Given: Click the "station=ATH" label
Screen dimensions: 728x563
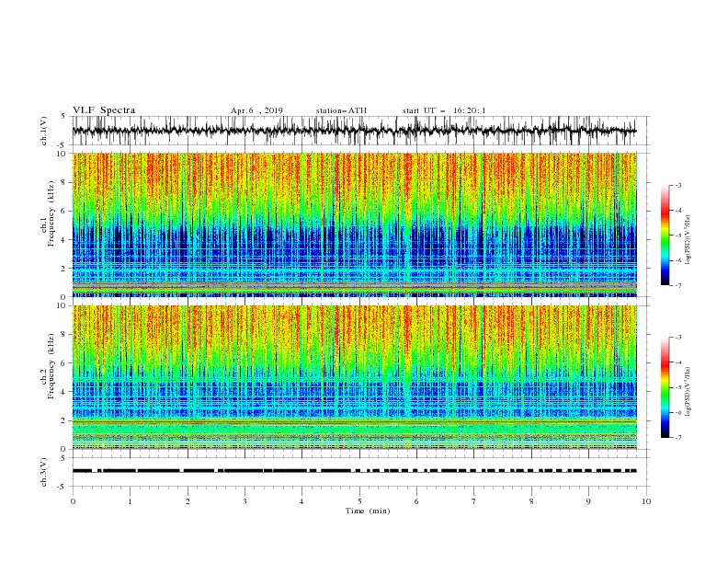Looking at the screenshot, I should coord(341,110).
